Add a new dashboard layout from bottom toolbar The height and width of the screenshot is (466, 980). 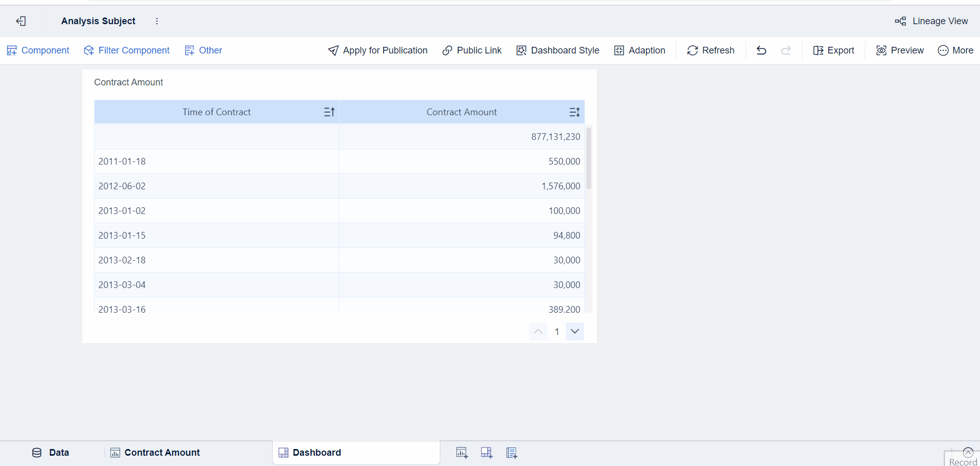coord(486,453)
